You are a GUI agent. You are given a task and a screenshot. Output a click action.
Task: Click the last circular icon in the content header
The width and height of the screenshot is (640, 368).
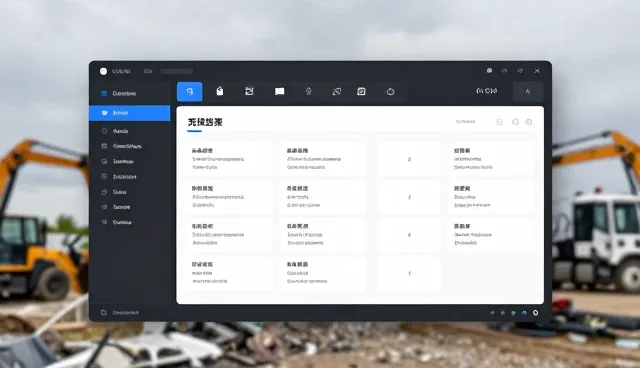(529, 122)
